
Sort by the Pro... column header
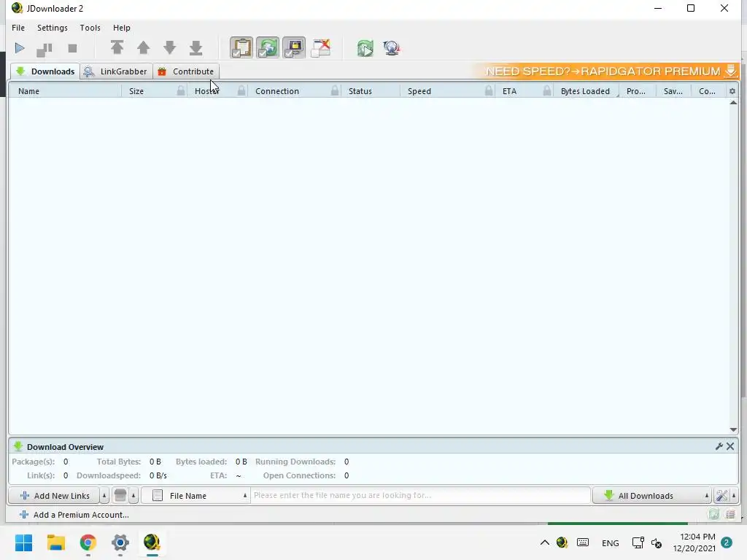coord(636,91)
